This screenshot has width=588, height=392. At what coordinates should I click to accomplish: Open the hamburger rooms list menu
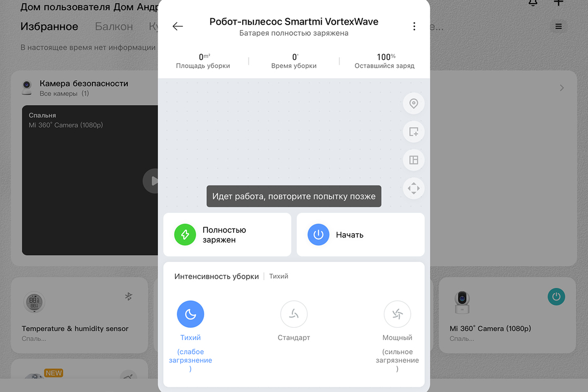[x=559, y=26]
